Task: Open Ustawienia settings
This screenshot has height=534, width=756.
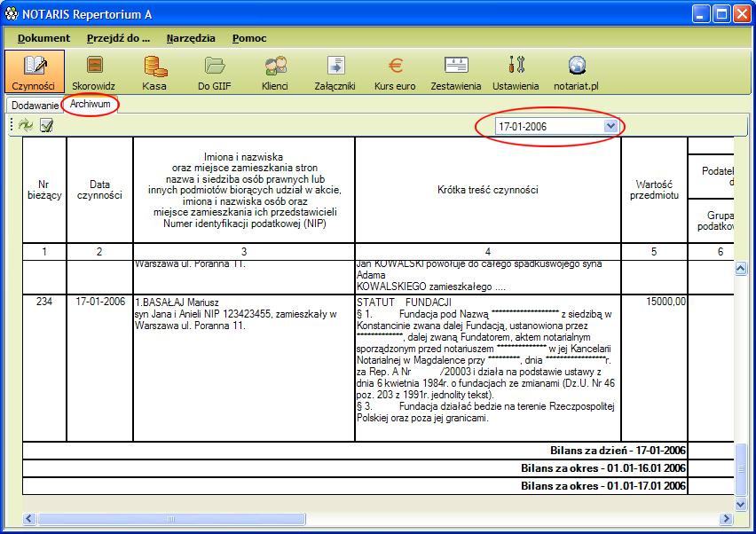Action: tap(516, 71)
